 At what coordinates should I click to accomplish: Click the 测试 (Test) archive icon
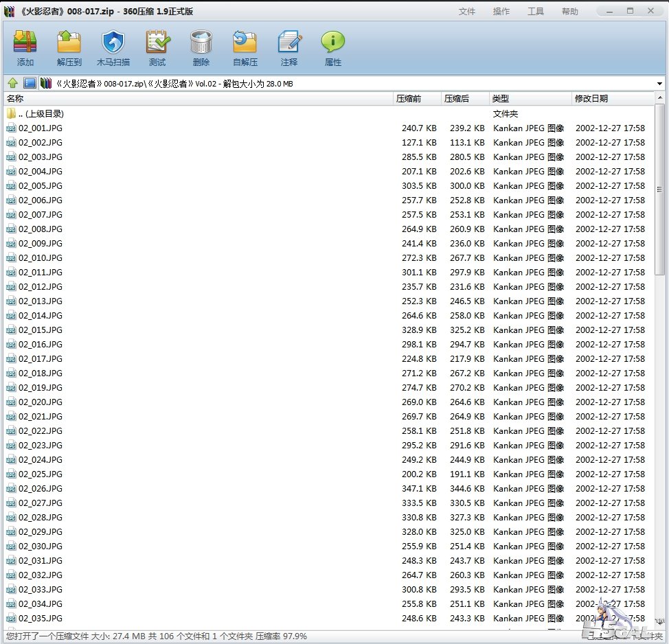tap(157, 47)
